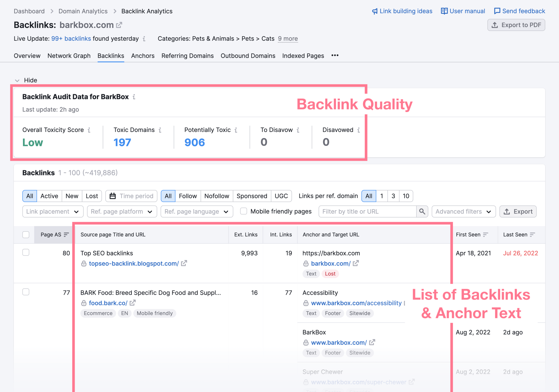
Task: Open the Time period picker
Action: coord(131,196)
